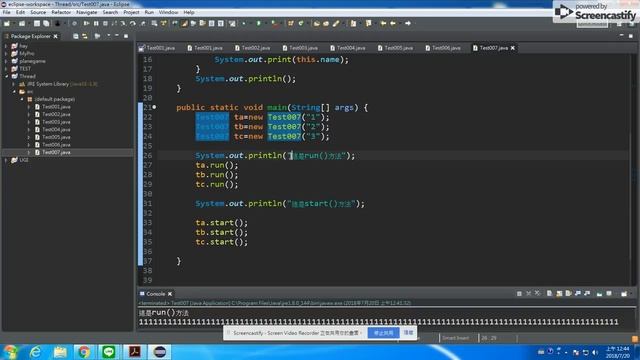Click the Run green play toolbar icon
This screenshot has height=360, width=640.
tap(258, 24)
